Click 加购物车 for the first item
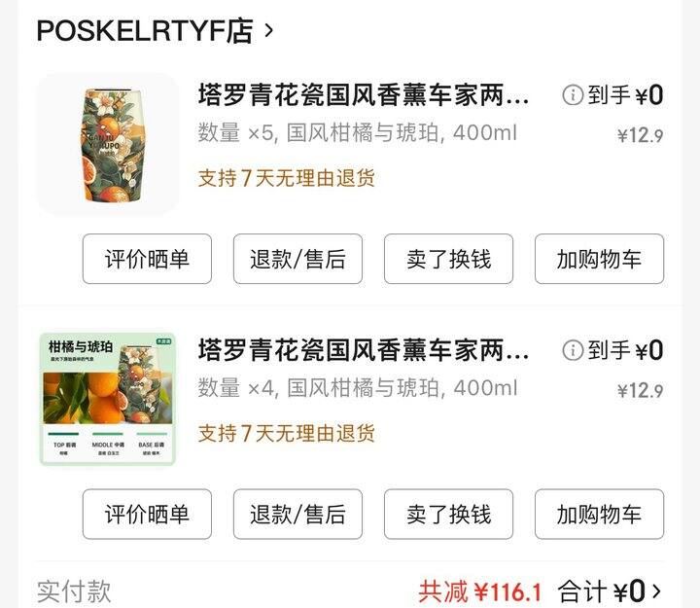The height and width of the screenshot is (608, 700). tap(599, 259)
